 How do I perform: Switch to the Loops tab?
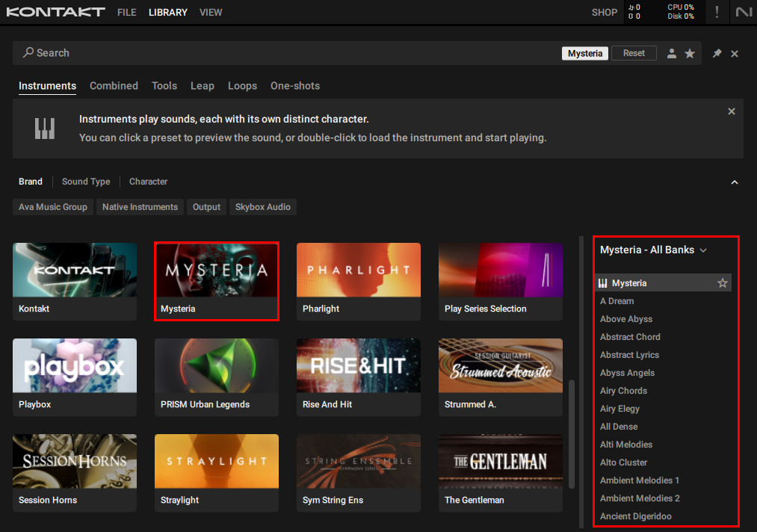[242, 86]
